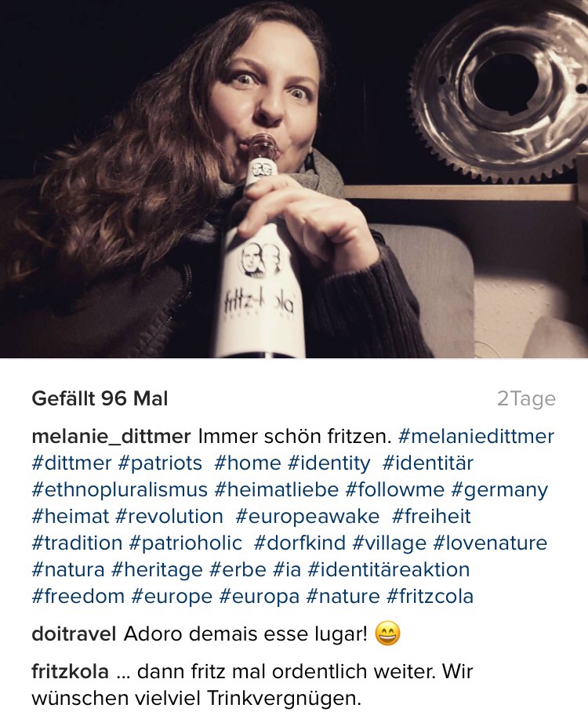Open the #identitär hashtag

pyautogui.click(x=427, y=463)
